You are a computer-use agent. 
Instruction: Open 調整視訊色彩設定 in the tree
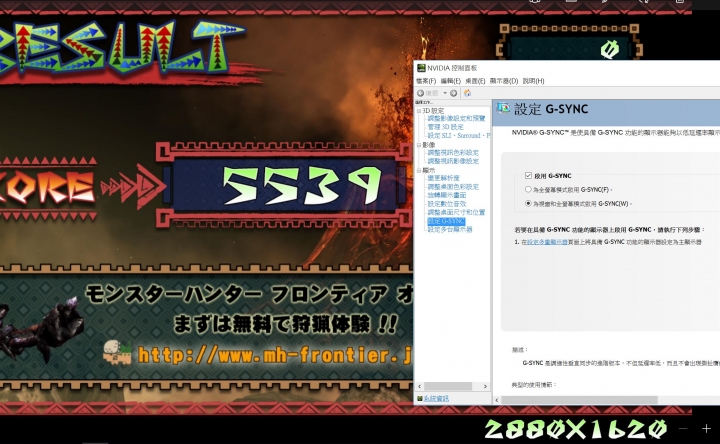tap(453, 152)
